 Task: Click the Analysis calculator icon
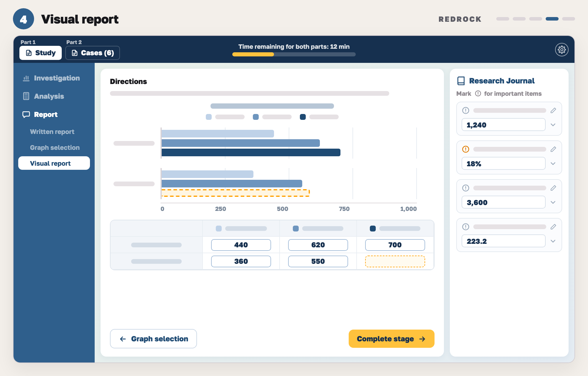pyautogui.click(x=26, y=96)
